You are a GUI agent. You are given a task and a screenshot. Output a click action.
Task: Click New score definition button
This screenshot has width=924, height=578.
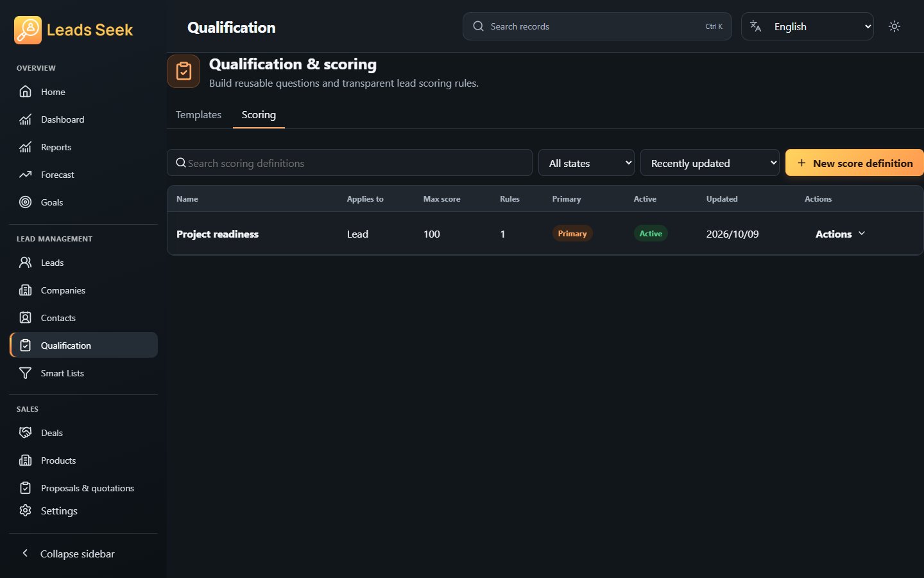coord(855,163)
